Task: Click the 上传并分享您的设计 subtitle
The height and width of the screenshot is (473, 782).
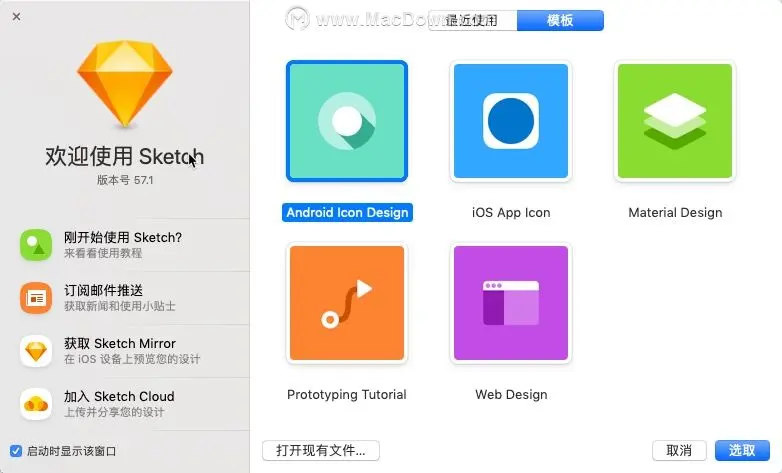Action: point(114,412)
